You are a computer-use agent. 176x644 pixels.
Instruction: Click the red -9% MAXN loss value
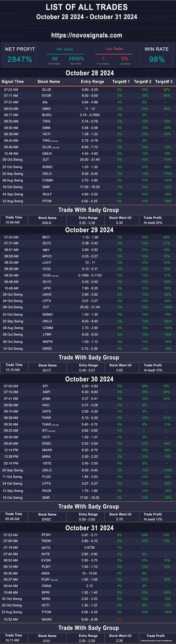pos(119,619)
